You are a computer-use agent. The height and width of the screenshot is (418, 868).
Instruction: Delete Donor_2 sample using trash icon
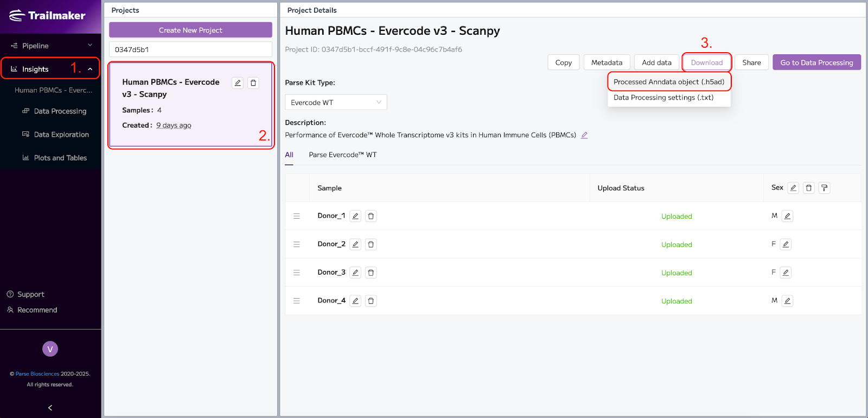pos(371,244)
